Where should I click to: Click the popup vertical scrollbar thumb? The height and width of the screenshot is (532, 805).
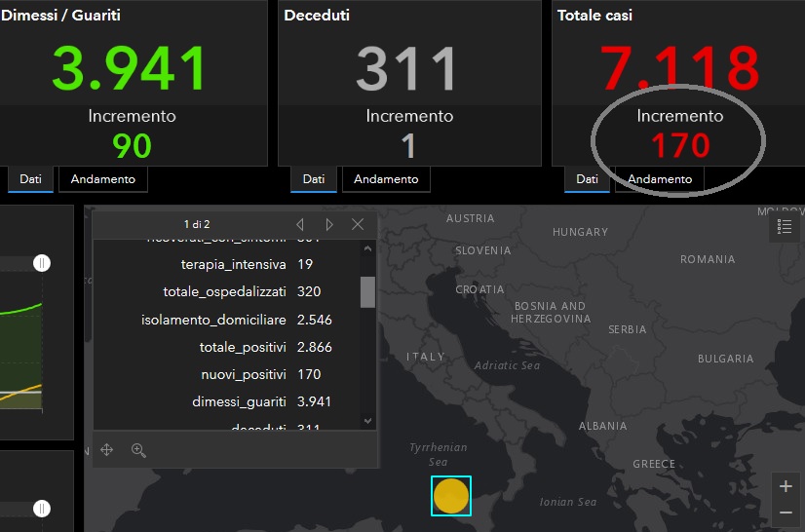click(367, 291)
